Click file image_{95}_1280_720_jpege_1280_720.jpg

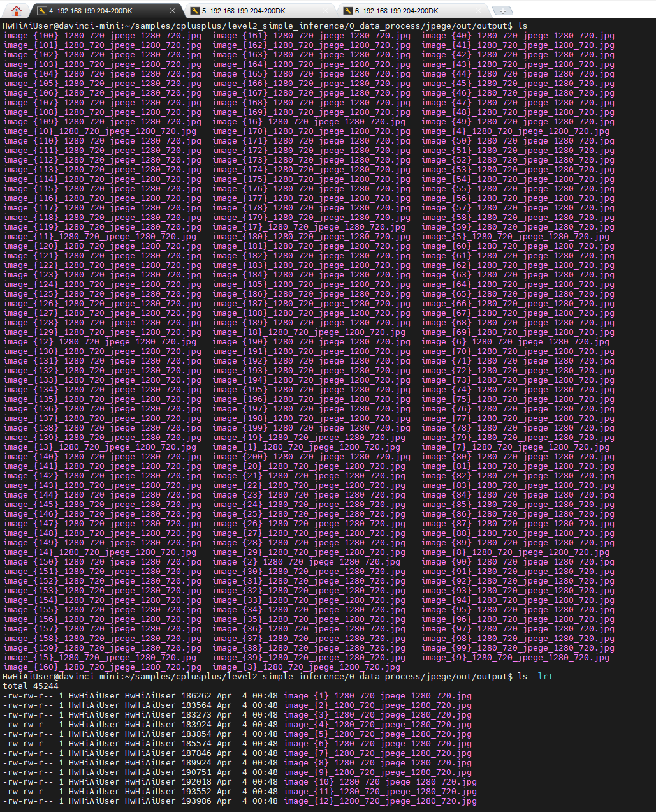tap(518, 610)
